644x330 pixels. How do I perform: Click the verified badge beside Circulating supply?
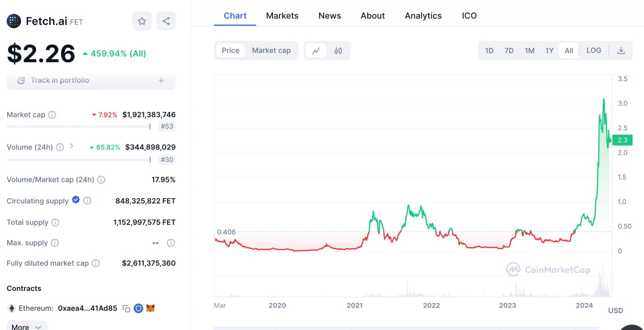76,200
